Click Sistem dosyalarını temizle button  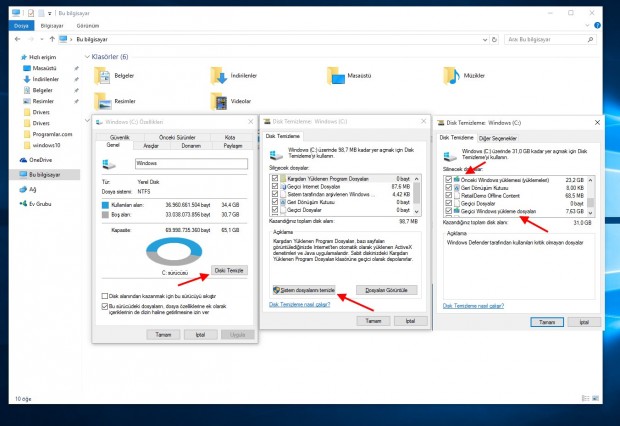pos(304,290)
